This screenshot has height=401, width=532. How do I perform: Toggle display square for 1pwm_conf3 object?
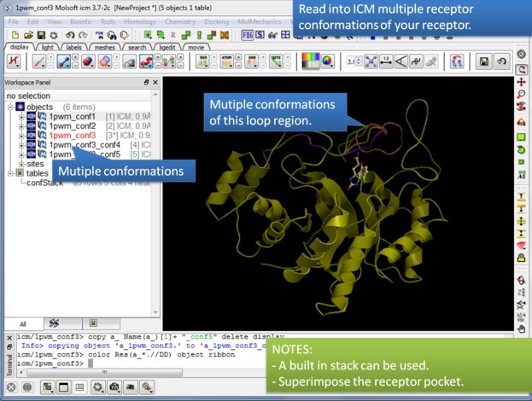(31, 135)
